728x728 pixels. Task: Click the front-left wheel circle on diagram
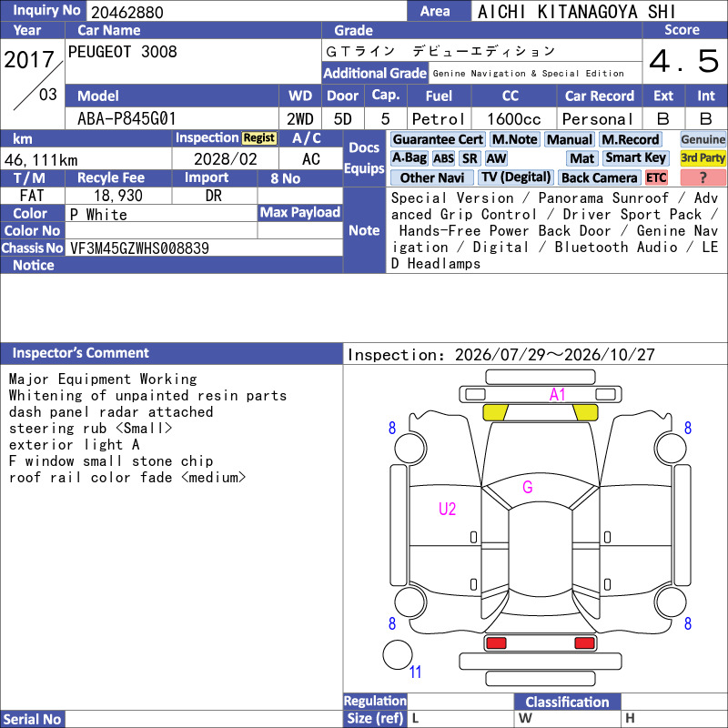[410, 448]
